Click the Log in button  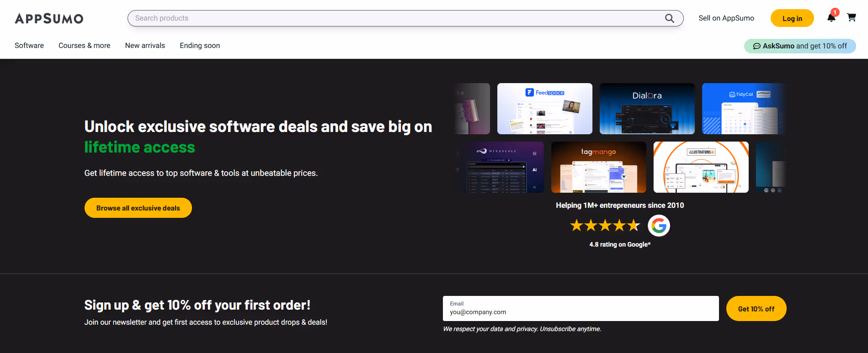coord(792,18)
